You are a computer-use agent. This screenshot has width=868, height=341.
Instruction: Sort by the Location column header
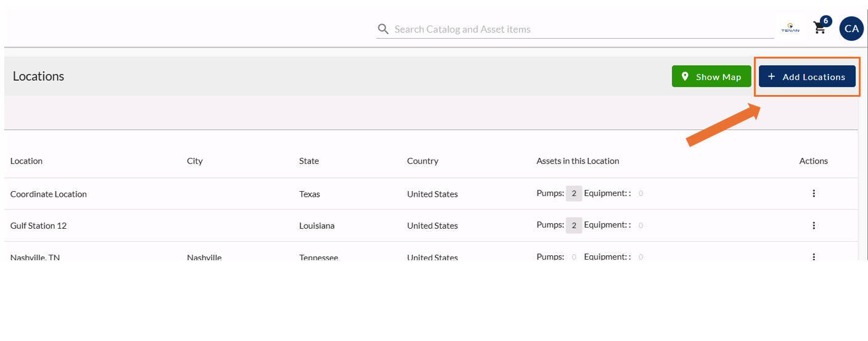[27, 161]
